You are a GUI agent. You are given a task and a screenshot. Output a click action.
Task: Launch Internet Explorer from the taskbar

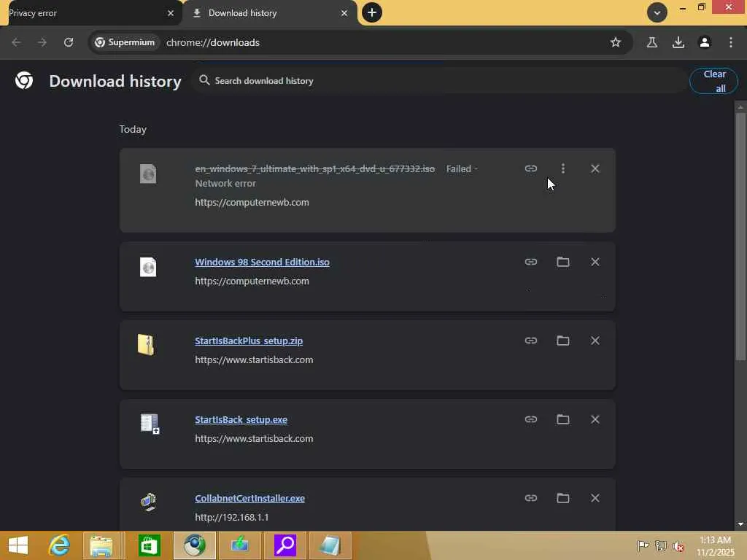coord(60,545)
